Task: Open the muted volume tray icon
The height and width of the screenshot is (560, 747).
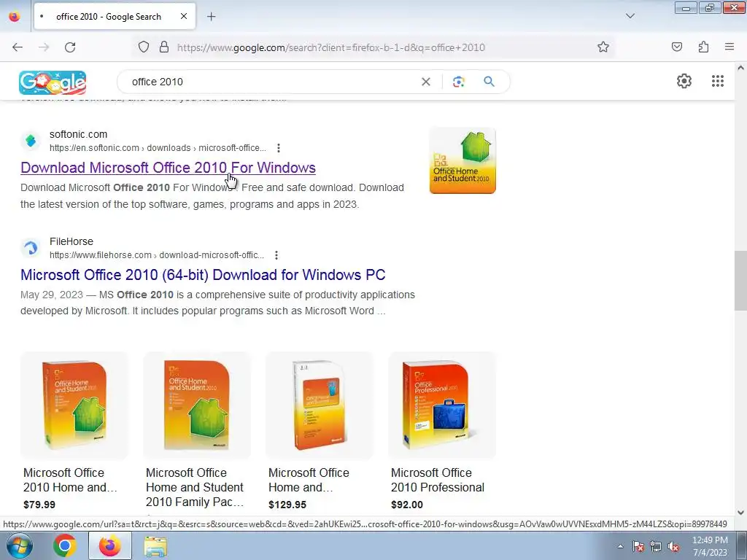Action: click(x=673, y=546)
